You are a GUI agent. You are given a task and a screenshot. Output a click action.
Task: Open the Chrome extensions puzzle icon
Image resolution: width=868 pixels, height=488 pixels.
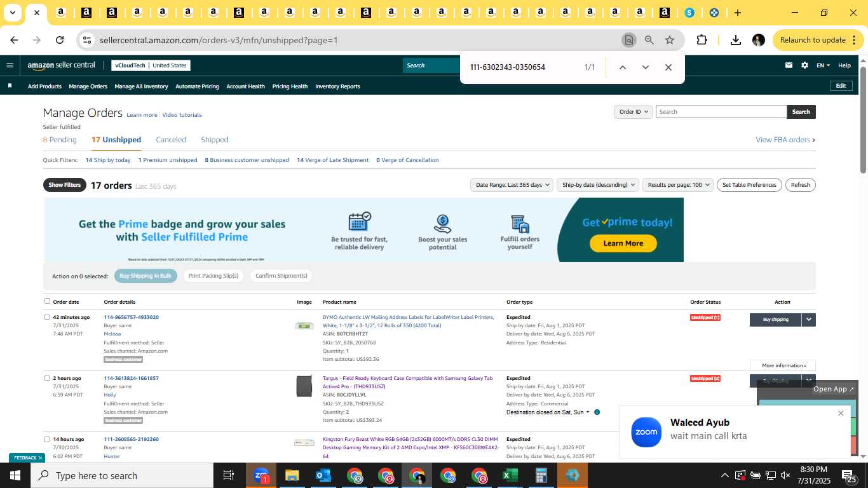coord(702,40)
